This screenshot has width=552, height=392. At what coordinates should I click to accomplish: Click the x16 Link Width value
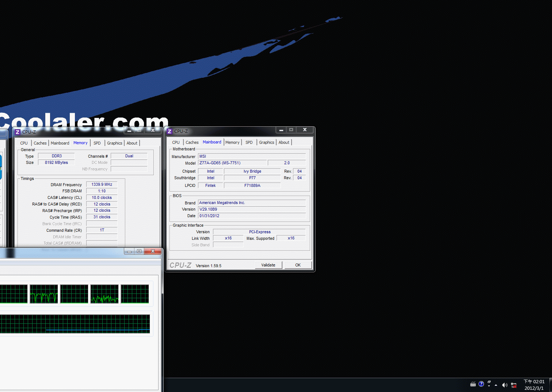tap(228, 238)
